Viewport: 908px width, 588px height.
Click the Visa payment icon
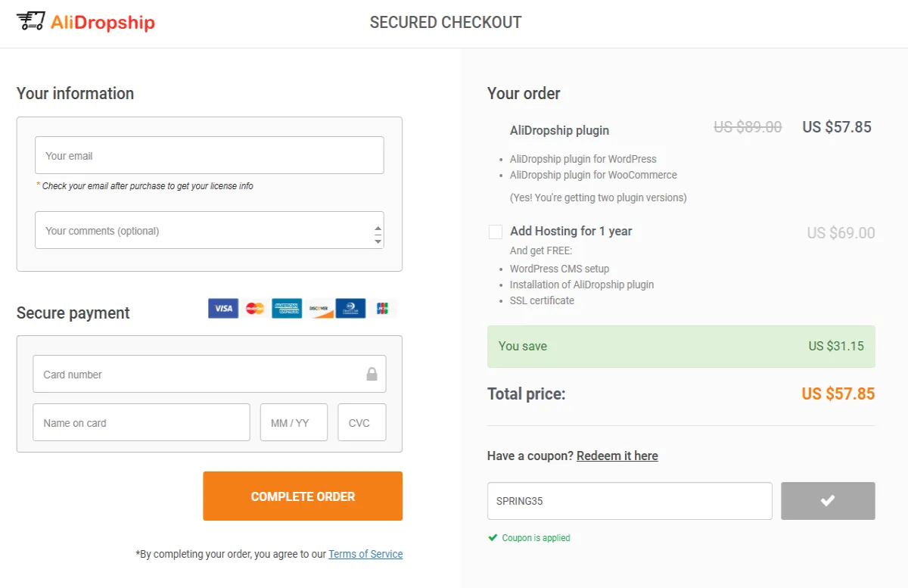click(222, 308)
